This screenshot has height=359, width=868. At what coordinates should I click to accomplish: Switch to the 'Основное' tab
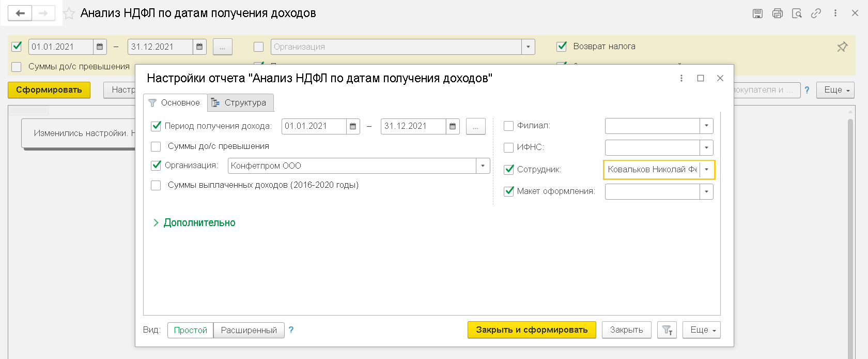(175, 102)
